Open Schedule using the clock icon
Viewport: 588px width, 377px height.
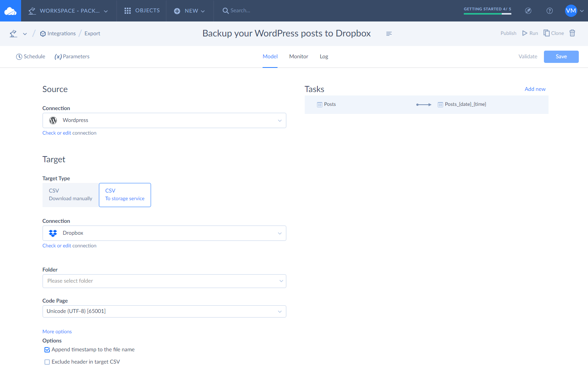[19, 56]
